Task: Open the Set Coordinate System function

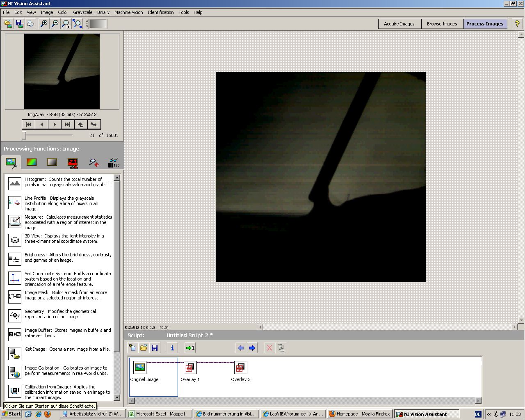Action: click(15, 278)
